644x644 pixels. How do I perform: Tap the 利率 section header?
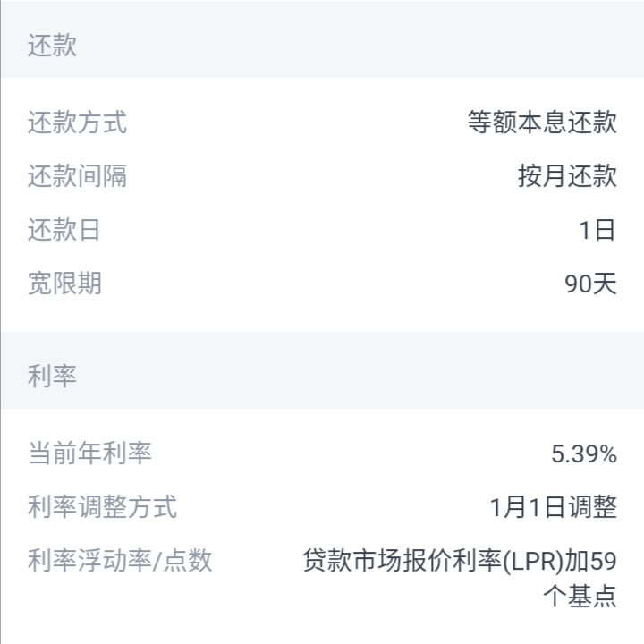[52, 376]
